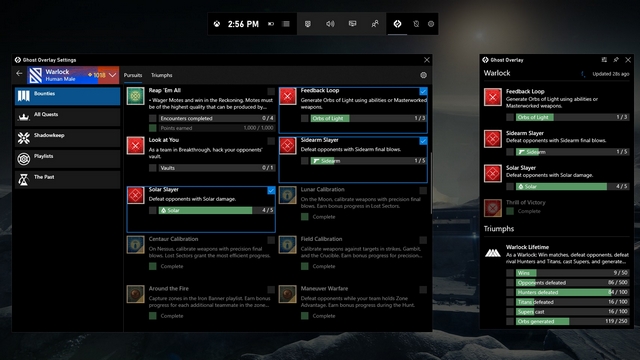Select the Playlists category
The width and height of the screenshot is (640, 360).
click(x=68, y=158)
